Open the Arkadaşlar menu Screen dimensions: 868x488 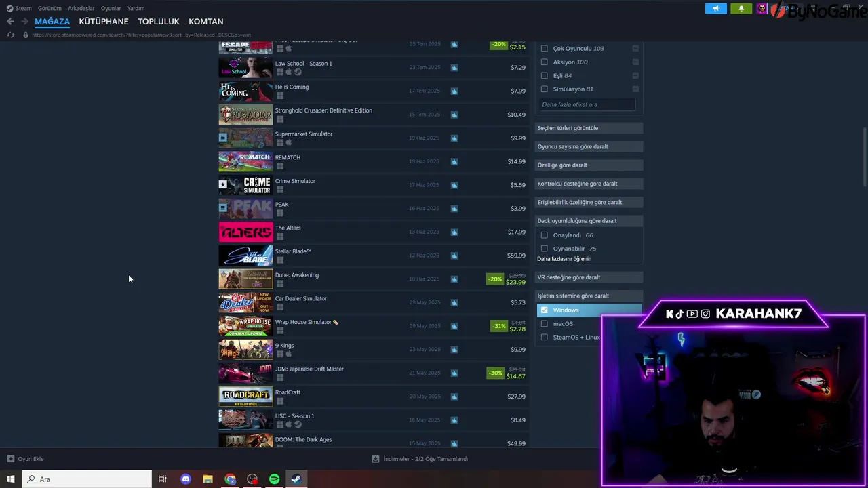(x=81, y=8)
